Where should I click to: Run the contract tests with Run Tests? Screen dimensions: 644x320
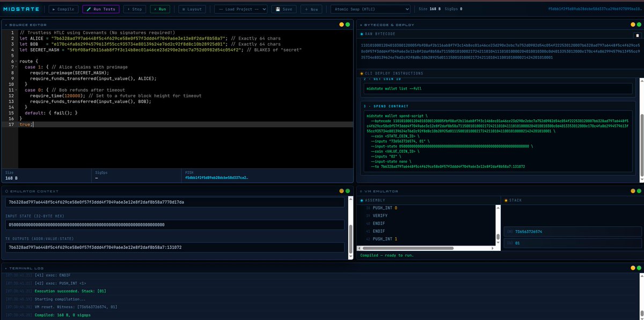coord(101,9)
